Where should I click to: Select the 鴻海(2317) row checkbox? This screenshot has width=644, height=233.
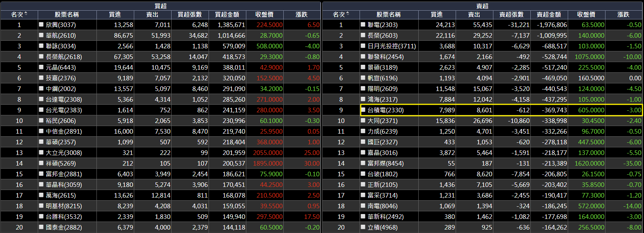click(x=363, y=99)
